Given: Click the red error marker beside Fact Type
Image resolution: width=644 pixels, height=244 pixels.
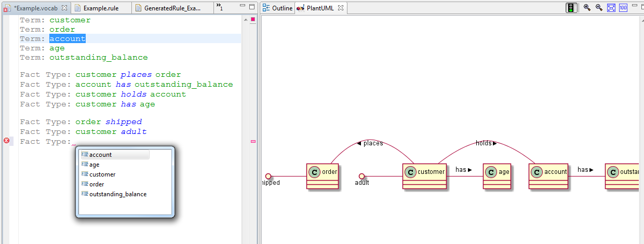Looking at the screenshot, I should pyautogui.click(x=7, y=141).
